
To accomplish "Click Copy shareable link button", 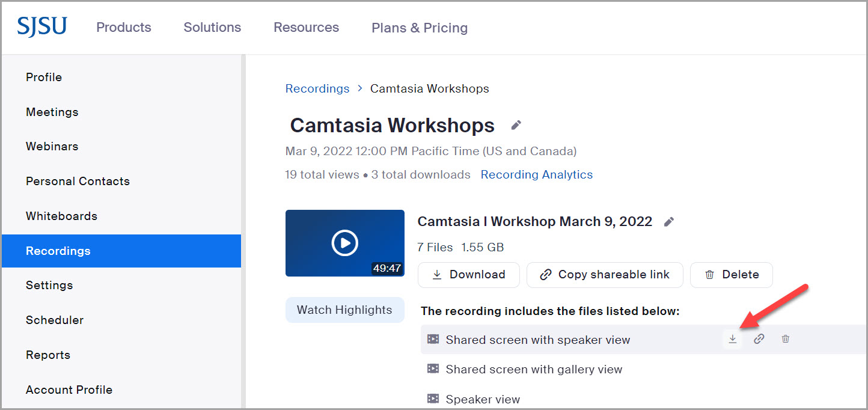I will coord(605,275).
